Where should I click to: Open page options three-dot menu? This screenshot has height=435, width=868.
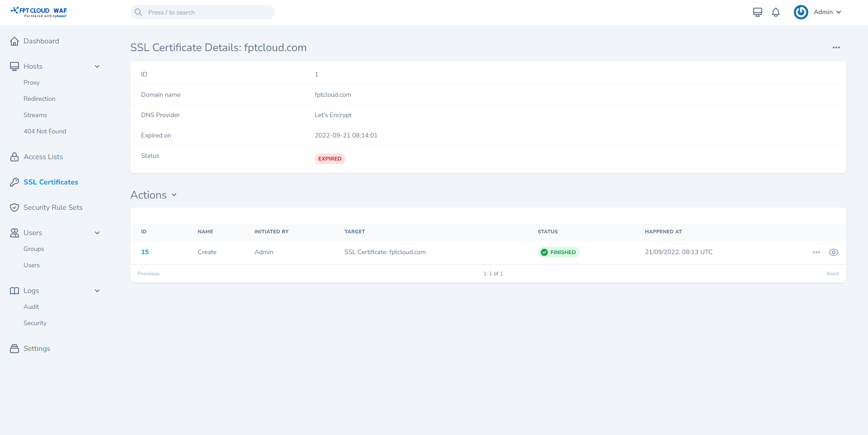click(836, 47)
